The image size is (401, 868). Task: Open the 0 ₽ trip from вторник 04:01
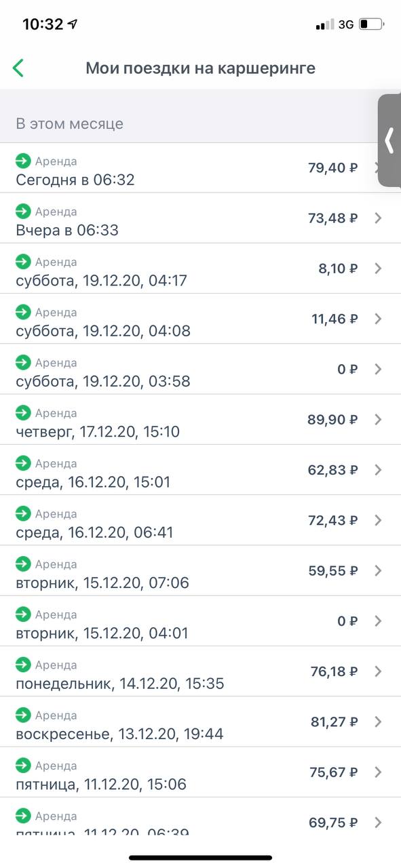(200, 621)
